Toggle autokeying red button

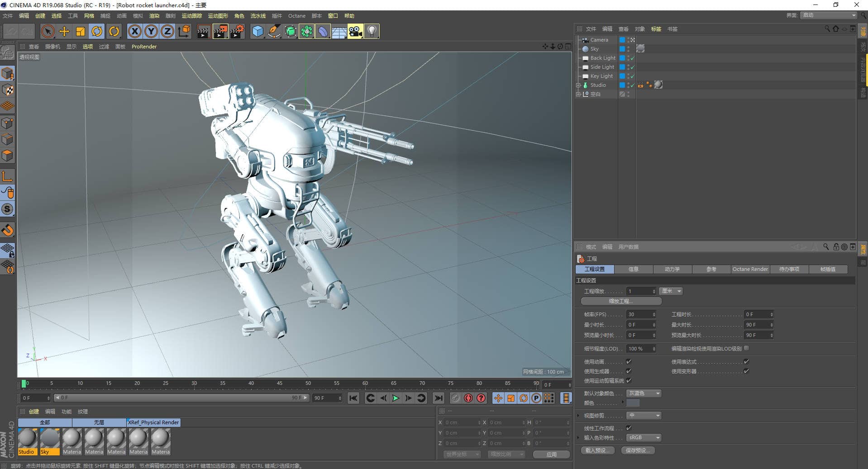468,398
